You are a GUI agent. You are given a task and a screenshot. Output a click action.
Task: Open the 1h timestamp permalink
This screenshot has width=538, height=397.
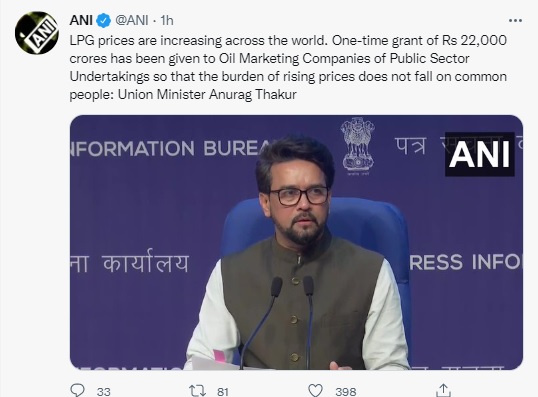167,21
